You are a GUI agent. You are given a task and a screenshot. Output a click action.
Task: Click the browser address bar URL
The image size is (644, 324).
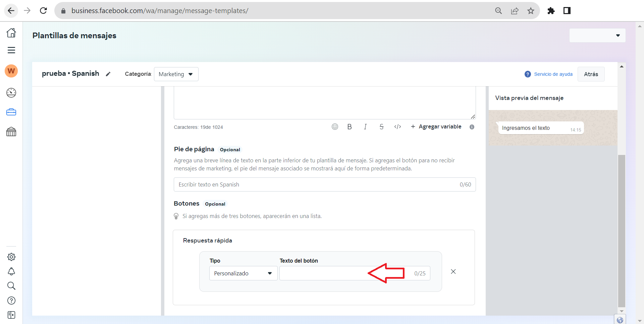pyautogui.click(x=160, y=11)
